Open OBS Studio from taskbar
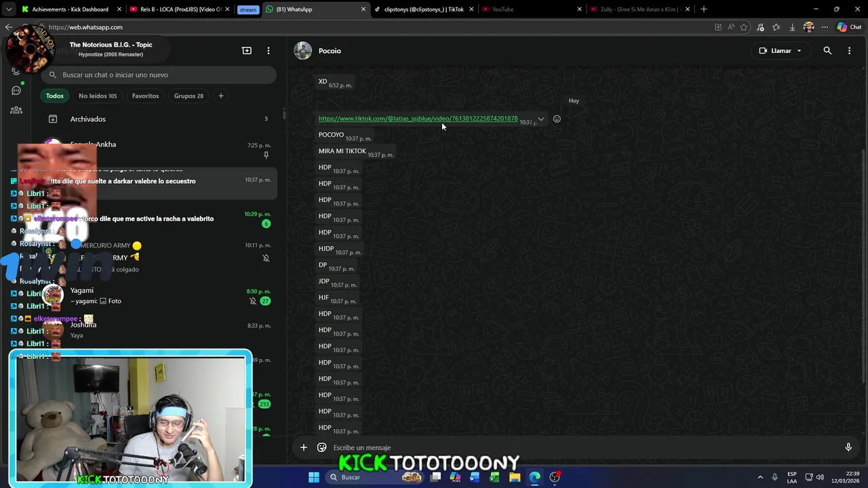This screenshot has width=868, height=488. pyautogui.click(x=555, y=477)
